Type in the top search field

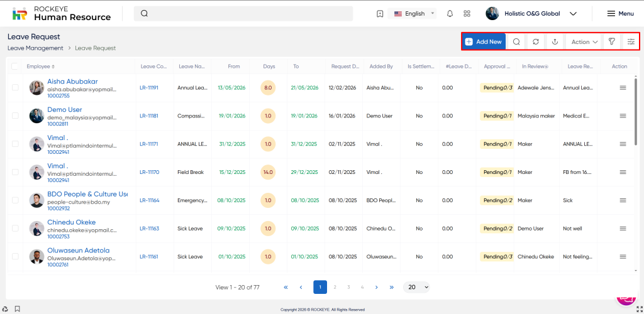[x=245, y=14]
